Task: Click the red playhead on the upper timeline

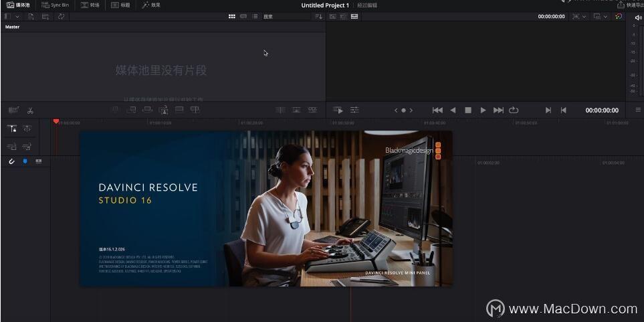Action: point(56,122)
